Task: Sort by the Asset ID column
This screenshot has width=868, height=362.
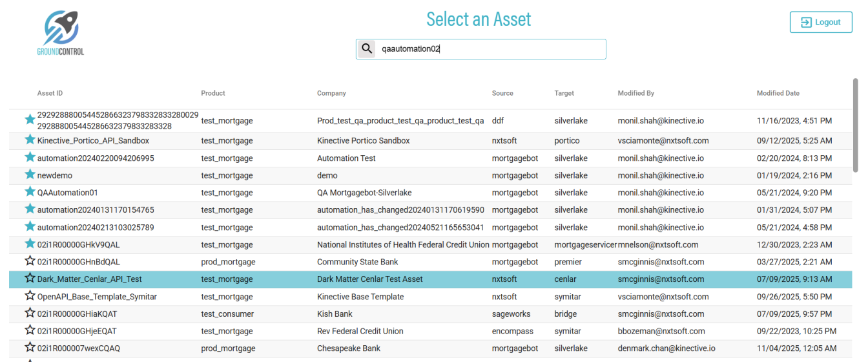Action: click(x=50, y=93)
